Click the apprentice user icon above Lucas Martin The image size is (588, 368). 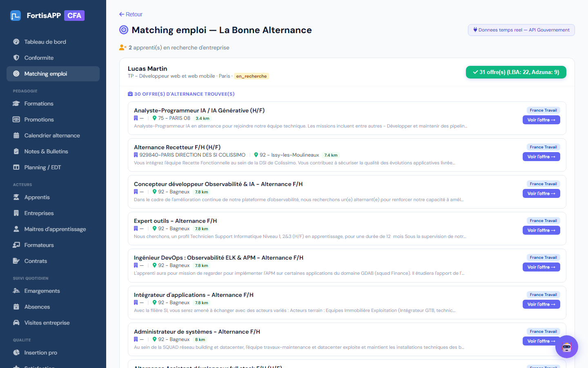coord(122,47)
